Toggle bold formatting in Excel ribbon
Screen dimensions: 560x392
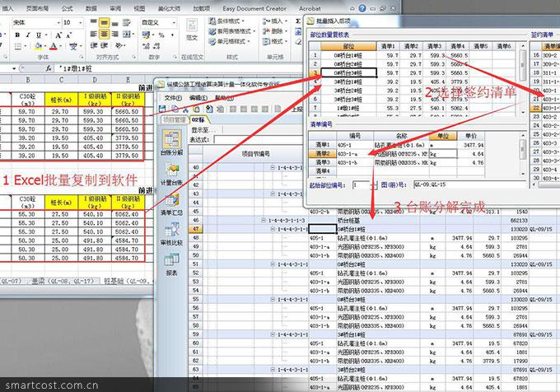(x=17, y=35)
